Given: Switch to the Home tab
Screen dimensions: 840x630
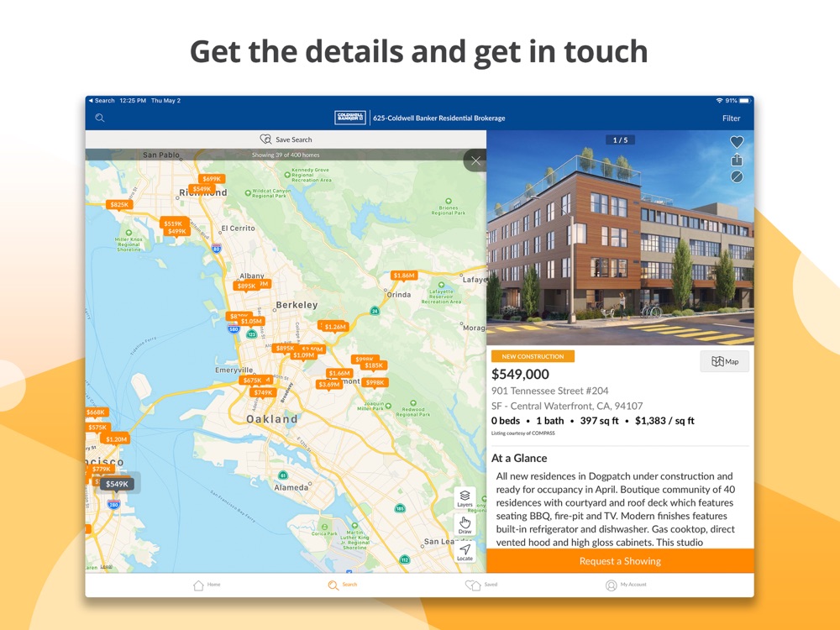Looking at the screenshot, I should [207, 585].
